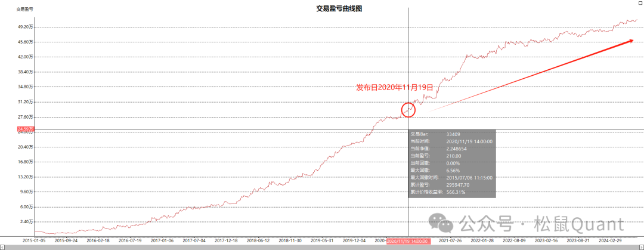Click the red arrow's arrowhead tip

pyautogui.click(x=633, y=40)
